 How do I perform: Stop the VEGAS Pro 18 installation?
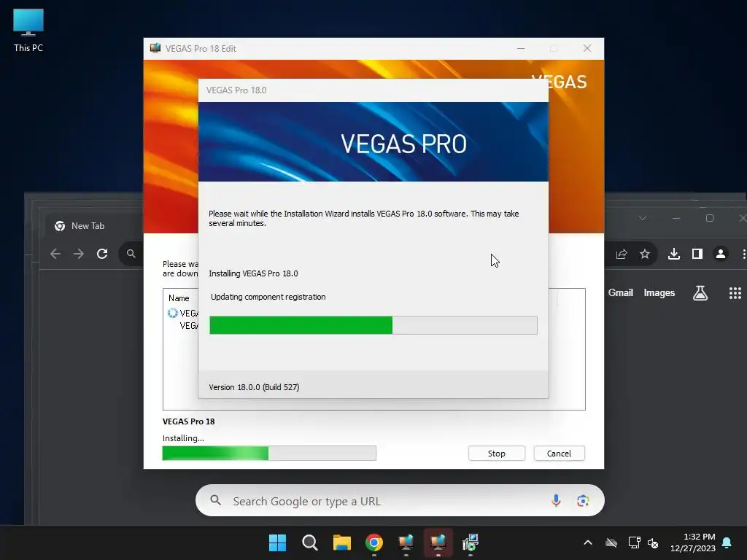[x=496, y=454]
